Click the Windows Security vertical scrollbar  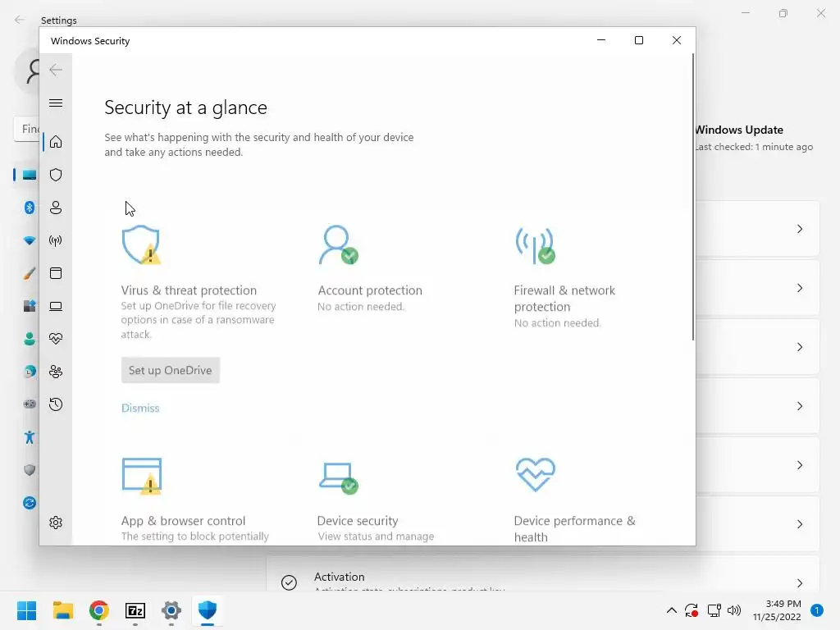coord(692,197)
